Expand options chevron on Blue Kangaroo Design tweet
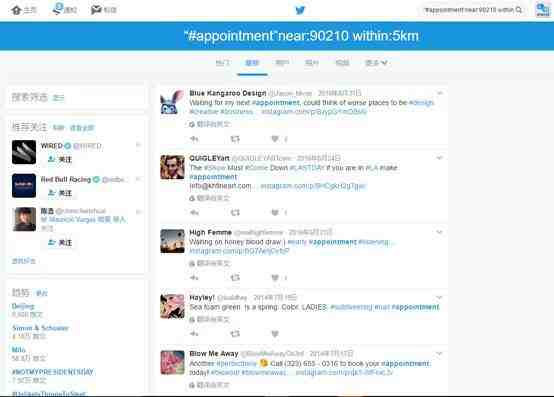Image resolution: width=554 pixels, height=397 pixels. [x=440, y=93]
